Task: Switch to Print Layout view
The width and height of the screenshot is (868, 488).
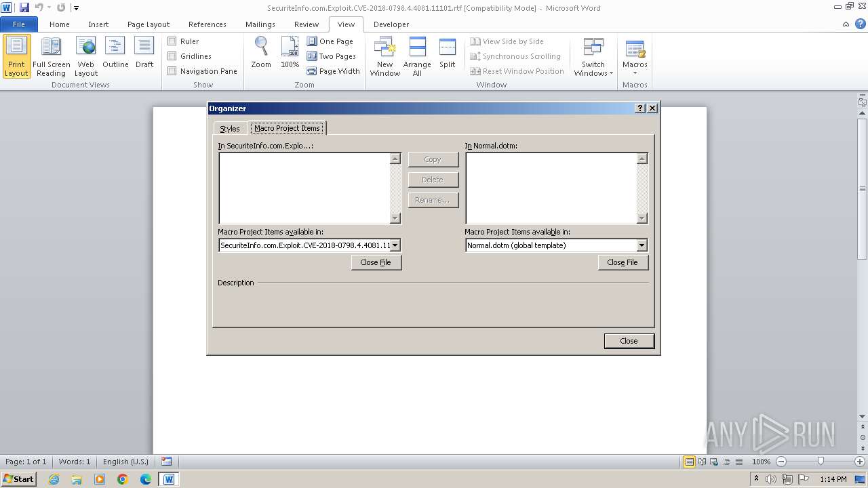Action: 17,57
